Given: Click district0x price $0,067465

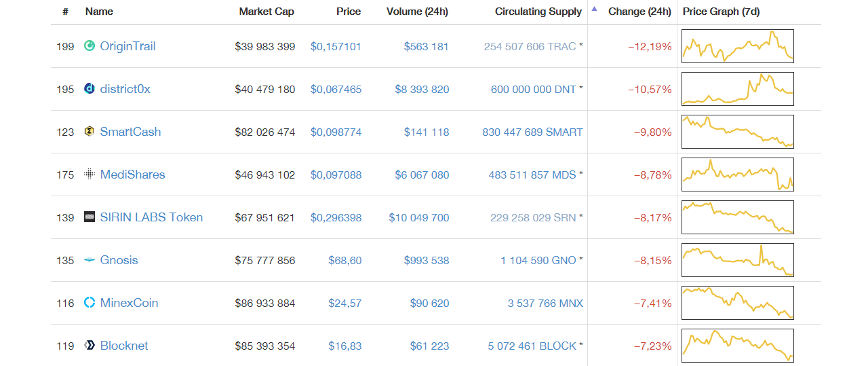Looking at the screenshot, I should tap(336, 89).
